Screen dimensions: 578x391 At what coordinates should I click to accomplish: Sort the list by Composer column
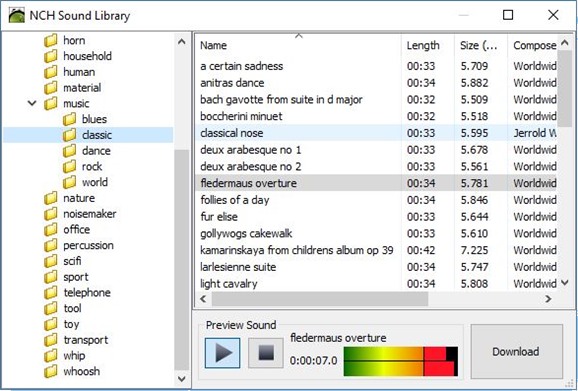[532, 45]
